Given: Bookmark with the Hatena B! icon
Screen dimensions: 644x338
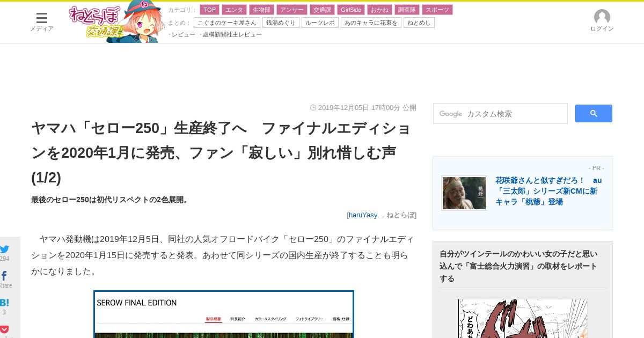Looking at the screenshot, I should coord(4,303).
